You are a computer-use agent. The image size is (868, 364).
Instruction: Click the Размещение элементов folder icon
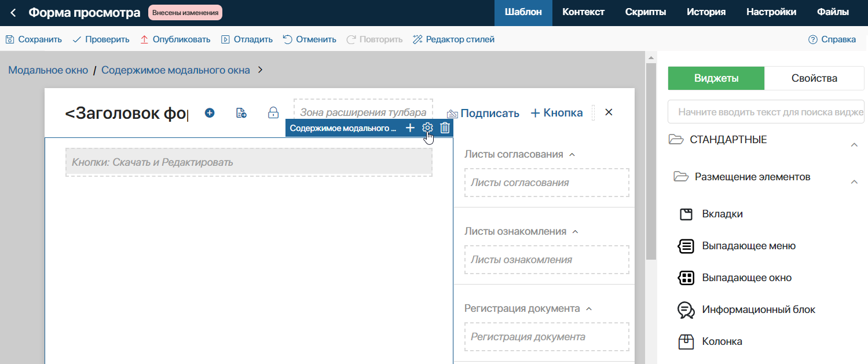[680, 177]
